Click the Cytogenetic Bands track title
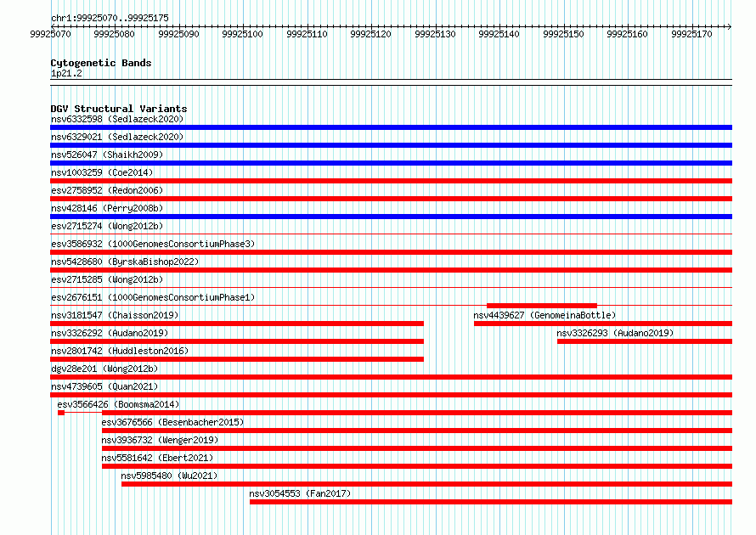This screenshot has height=535, width=756. pos(101,63)
